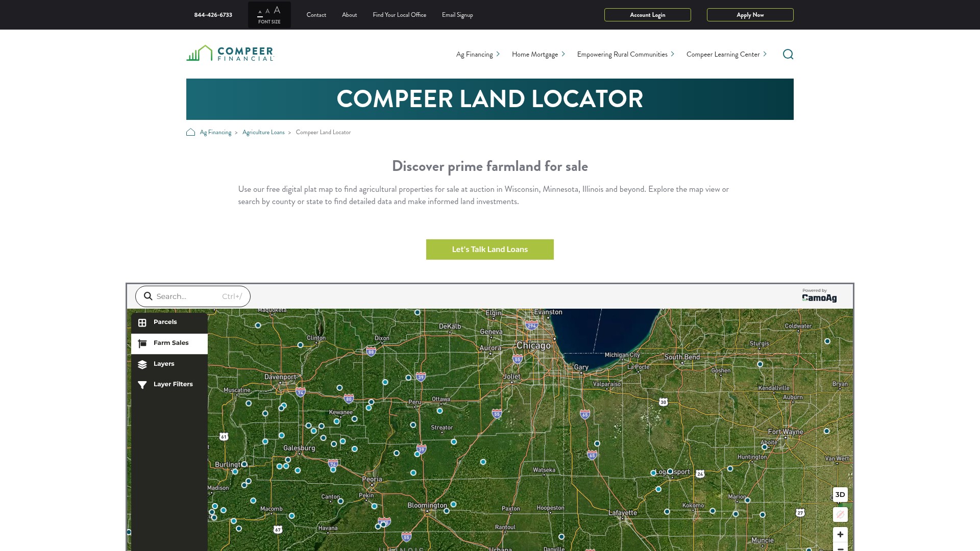Open the Contact link
Viewport: 980px width, 551px height.
[316, 15]
